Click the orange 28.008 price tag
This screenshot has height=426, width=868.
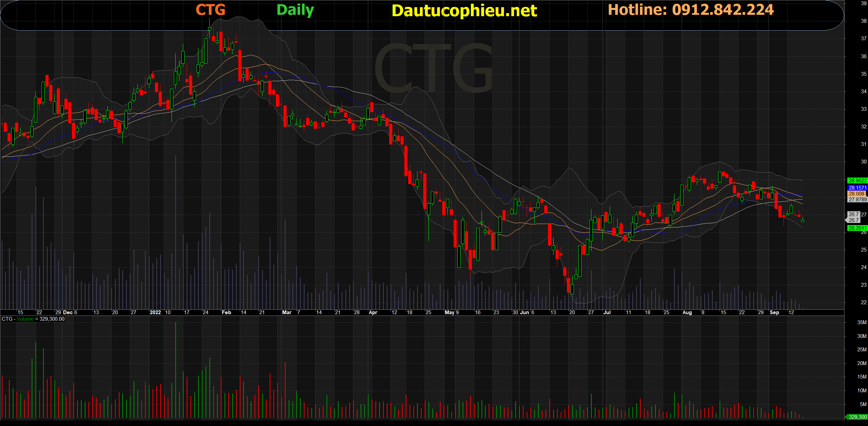(x=856, y=193)
